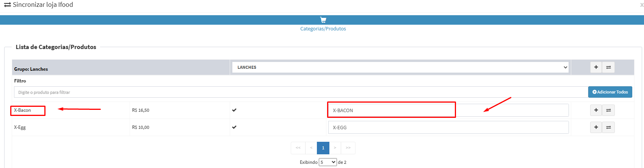The image size is (644, 168).
Task: Click the product filter input field
Action: pyautogui.click(x=301, y=92)
